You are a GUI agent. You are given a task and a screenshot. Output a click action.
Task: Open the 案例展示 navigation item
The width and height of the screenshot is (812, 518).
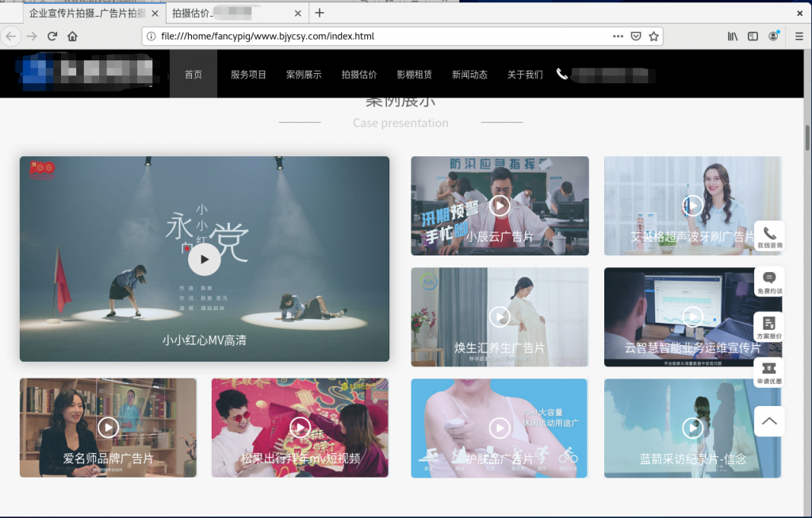click(304, 75)
